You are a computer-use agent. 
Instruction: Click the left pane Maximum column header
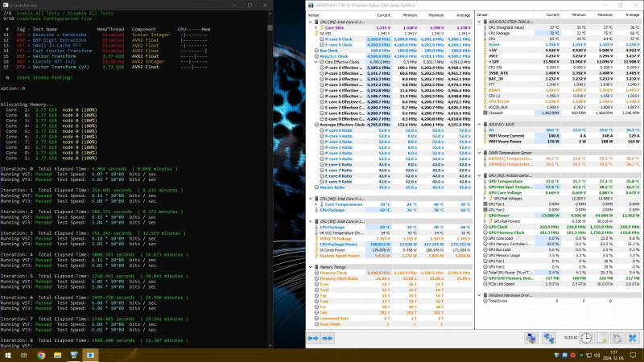[x=431, y=15]
